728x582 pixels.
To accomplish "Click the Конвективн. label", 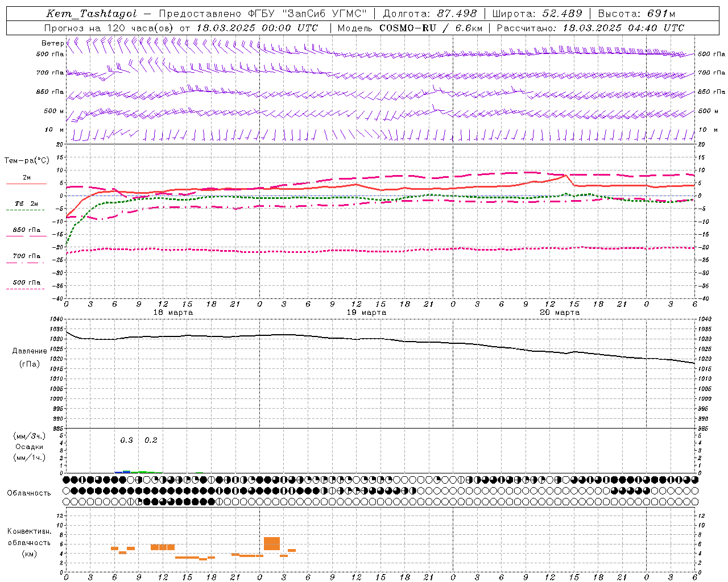I will tap(29, 531).
